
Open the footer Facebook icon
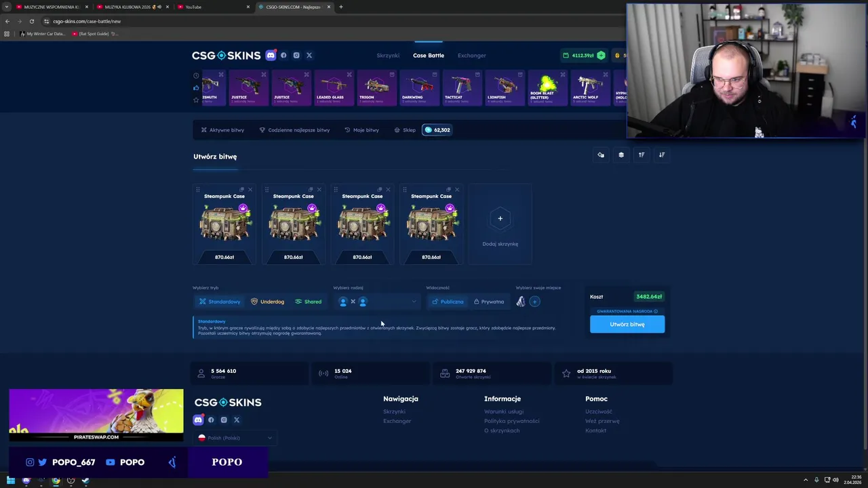coord(211,420)
